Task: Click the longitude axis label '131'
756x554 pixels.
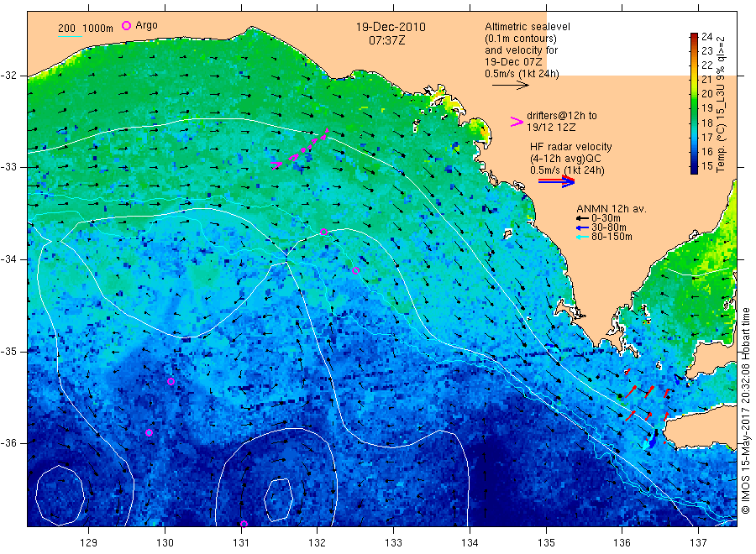Action: tap(241, 543)
